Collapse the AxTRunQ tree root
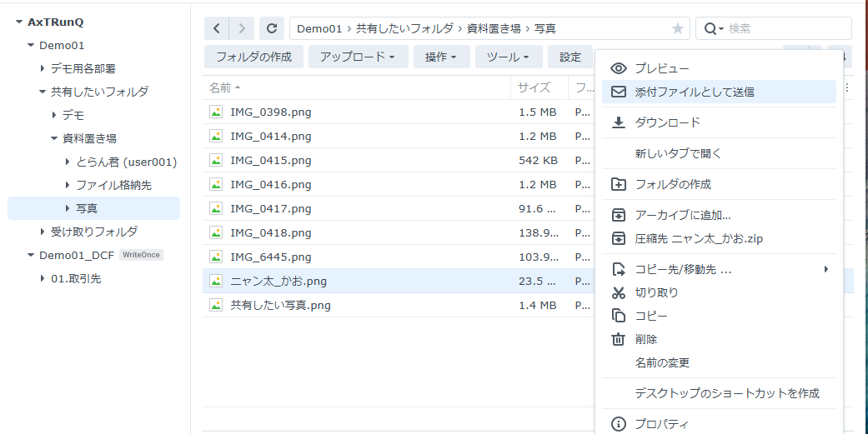Viewport: 868px width, 434px height. click(19, 22)
